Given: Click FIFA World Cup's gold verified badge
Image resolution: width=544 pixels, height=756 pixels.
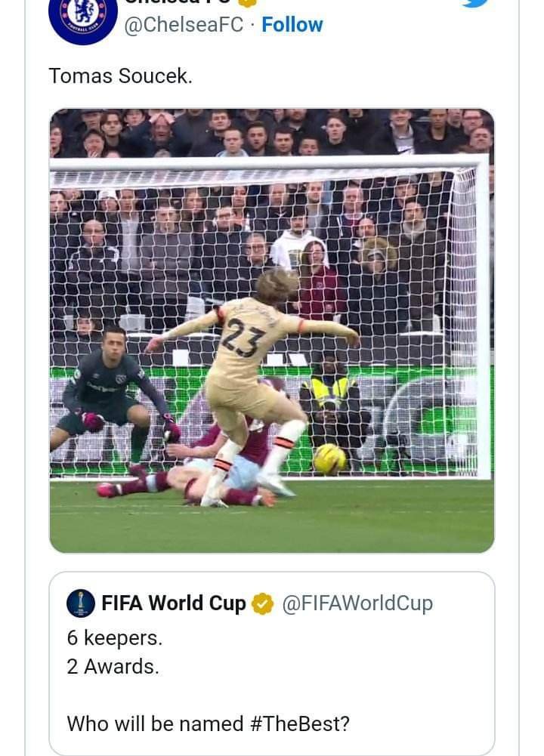Looking at the screenshot, I should pyautogui.click(x=262, y=603).
